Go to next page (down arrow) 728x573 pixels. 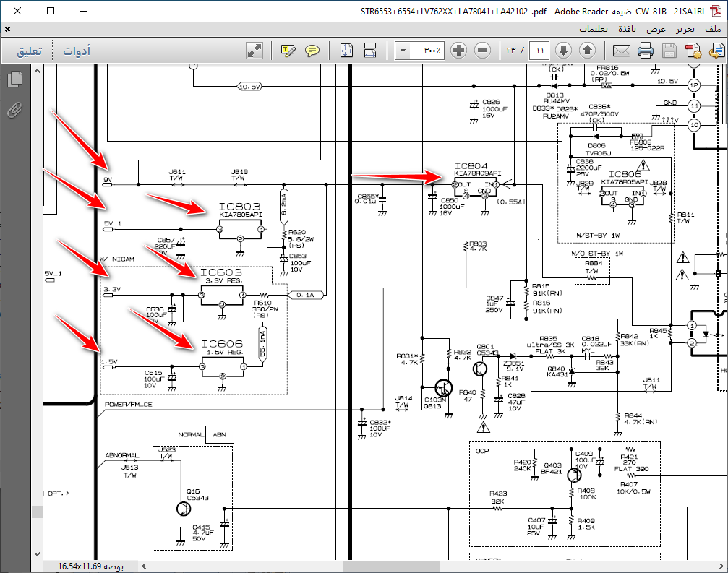click(563, 50)
